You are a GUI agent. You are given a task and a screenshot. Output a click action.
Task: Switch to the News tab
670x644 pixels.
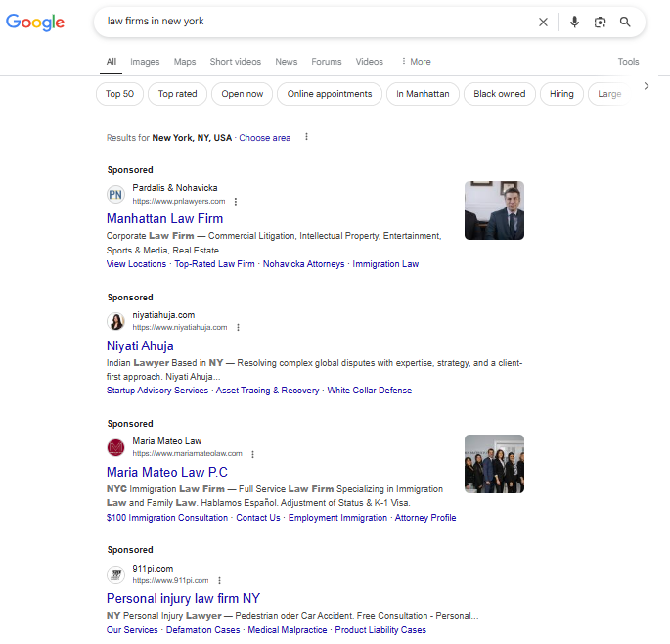[x=287, y=62]
